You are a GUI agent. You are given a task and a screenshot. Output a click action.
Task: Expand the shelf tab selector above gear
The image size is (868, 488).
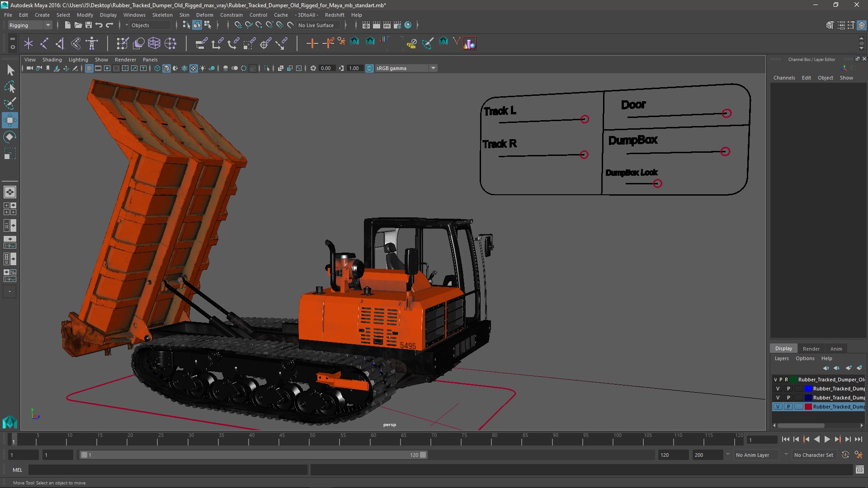tap(13, 39)
